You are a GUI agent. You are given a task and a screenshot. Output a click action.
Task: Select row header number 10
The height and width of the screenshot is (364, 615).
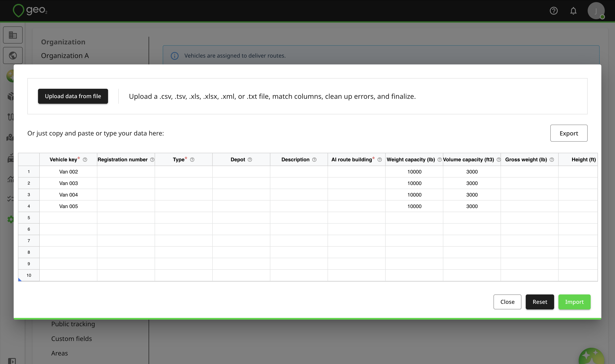29,275
